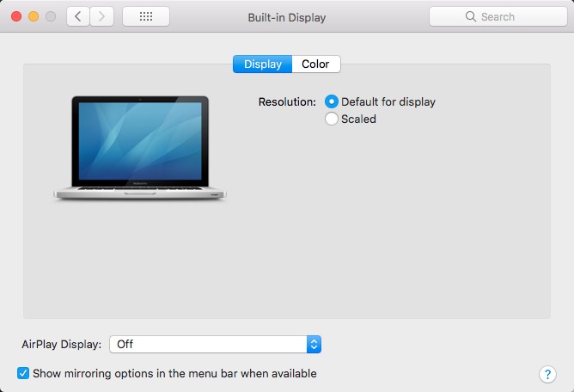Switch to the Color tab
The height and width of the screenshot is (392, 574).
pyautogui.click(x=315, y=64)
